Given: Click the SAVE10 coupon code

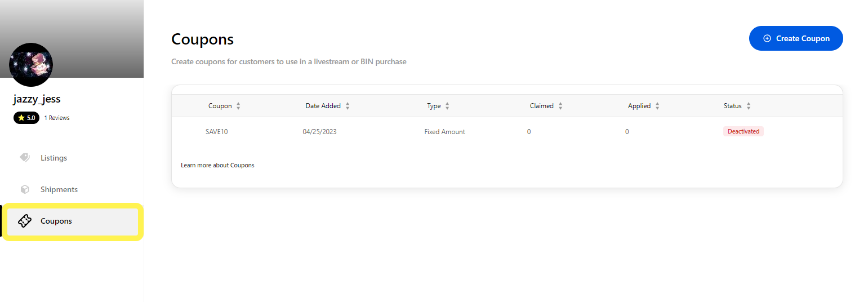Looking at the screenshot, I should (x=216, y=132).
